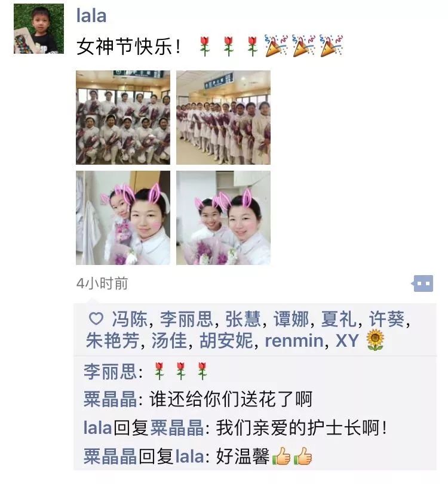Click the heart icon in likes list
The height and width of the screenshot is (484, 448).
(96, 319)
